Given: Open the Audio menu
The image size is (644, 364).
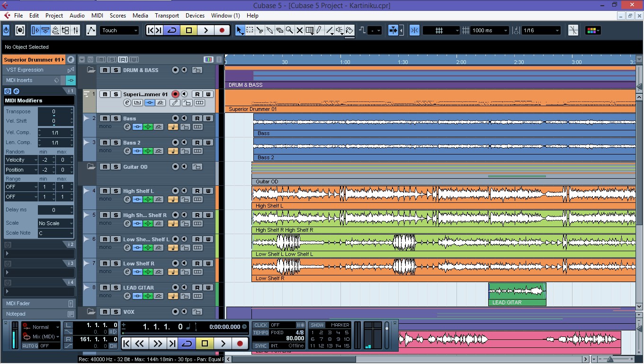Looking at the screenshot, I should (77, 16).
